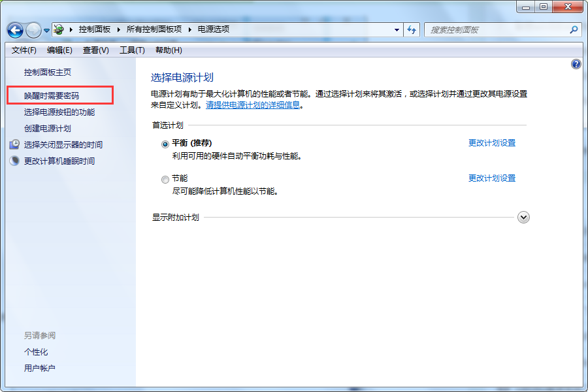Select the 平衡 (推荐) power plan radio button
The image size is (588, 392).
pyautogui.click(x=165, y=144)
